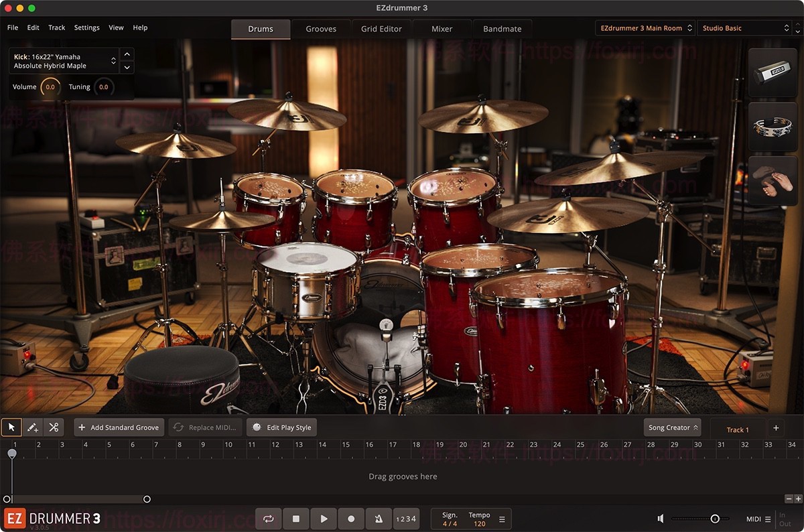Select the pencil edit tool

(32, 427)
